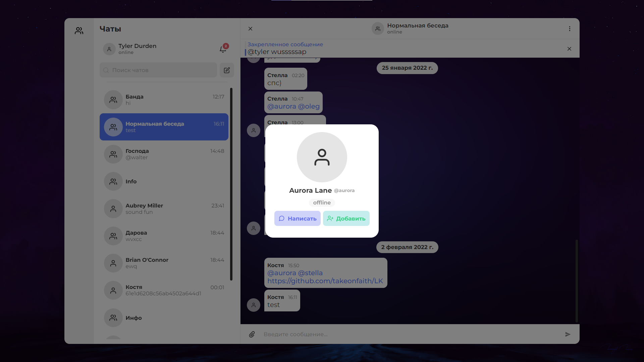Open the Костя chat in the list

pyautogui.click(x=164, y=290)
